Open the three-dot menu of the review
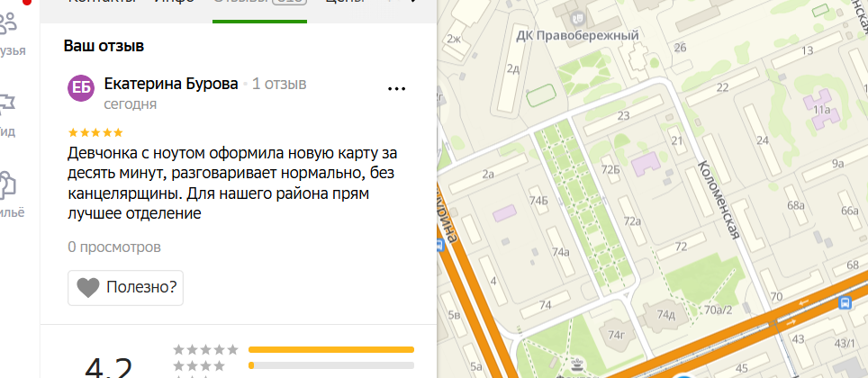Viewport: 868px width, 378px height. (x=396, y=88)
